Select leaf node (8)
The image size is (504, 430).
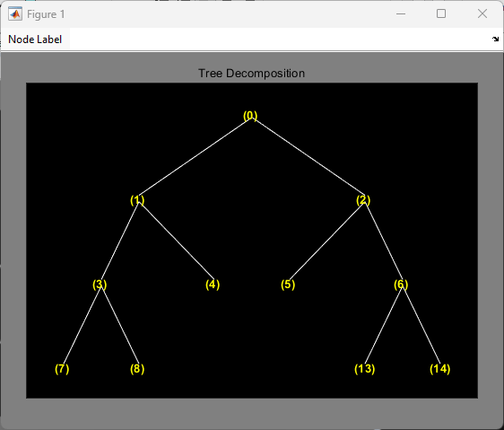point(137,369)
